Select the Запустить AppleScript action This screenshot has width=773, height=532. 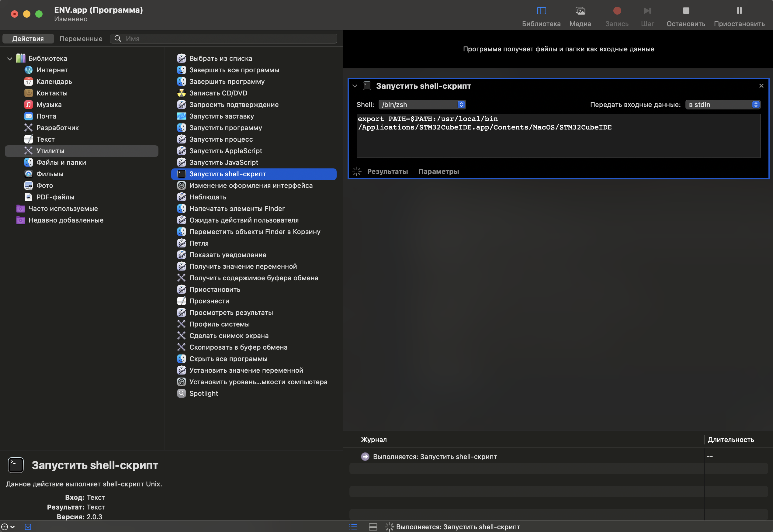pos(225,151)
